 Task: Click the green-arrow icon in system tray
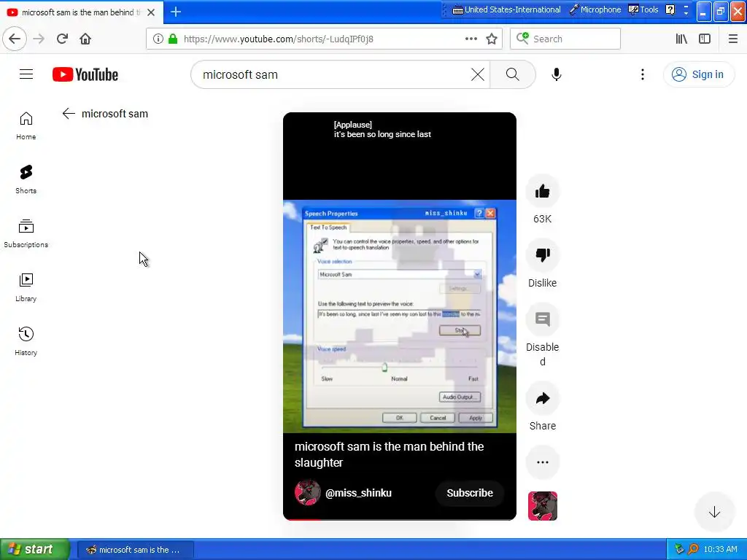click(x=679, y=550)
